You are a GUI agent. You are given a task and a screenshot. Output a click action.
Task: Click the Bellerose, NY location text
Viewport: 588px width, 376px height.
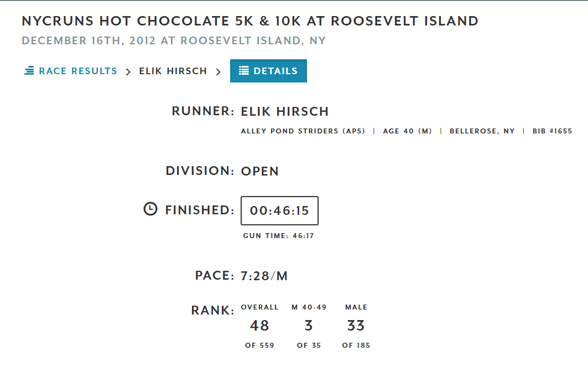[482, 131]
